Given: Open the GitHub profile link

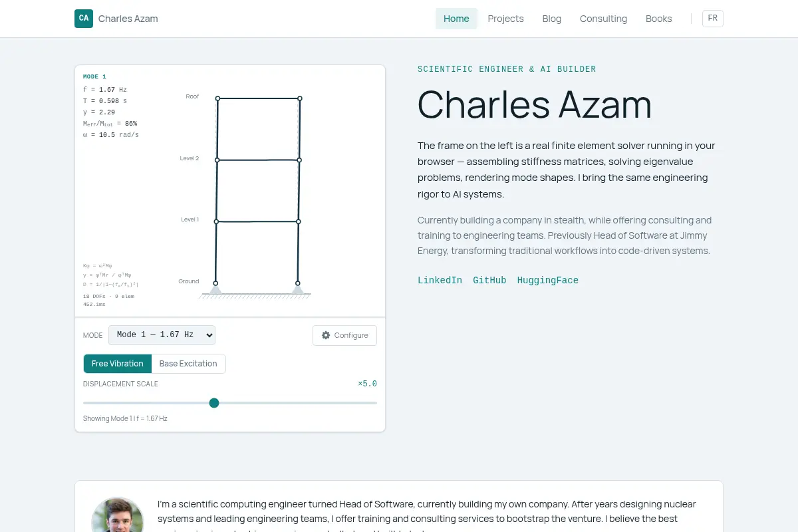Looking at the screenshot, I should click(489, 281).
